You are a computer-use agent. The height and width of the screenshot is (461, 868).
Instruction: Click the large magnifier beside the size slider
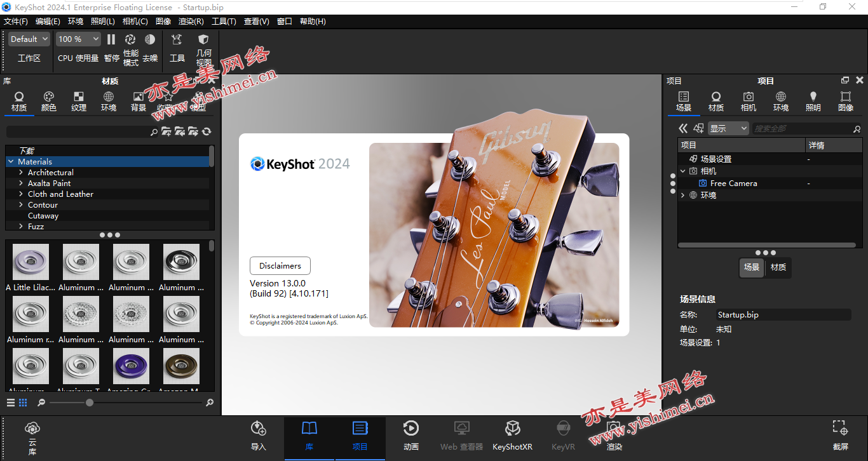(x=210, y=403)
